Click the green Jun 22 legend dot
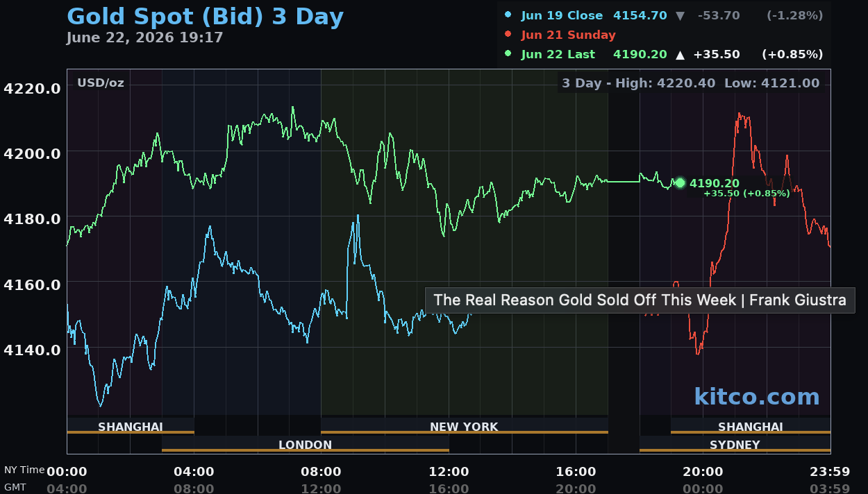The width and height of the screenshot is (868, 494). tap(508, 54)
